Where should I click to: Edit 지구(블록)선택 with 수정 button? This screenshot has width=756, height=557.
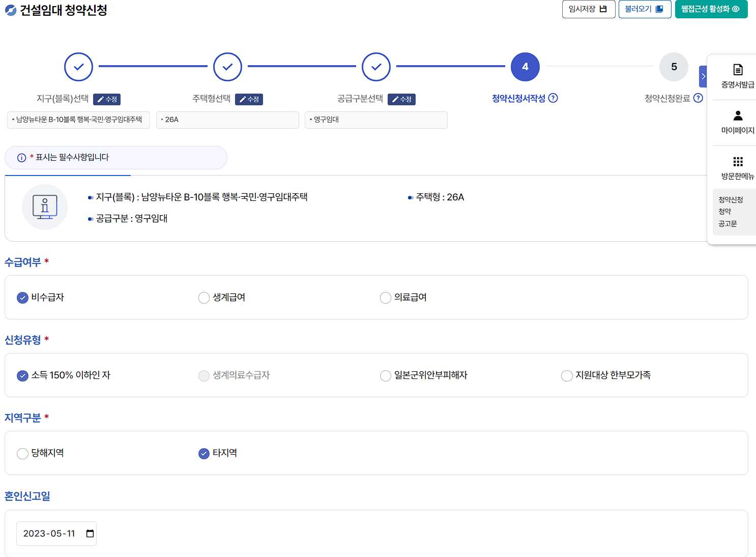107,99
